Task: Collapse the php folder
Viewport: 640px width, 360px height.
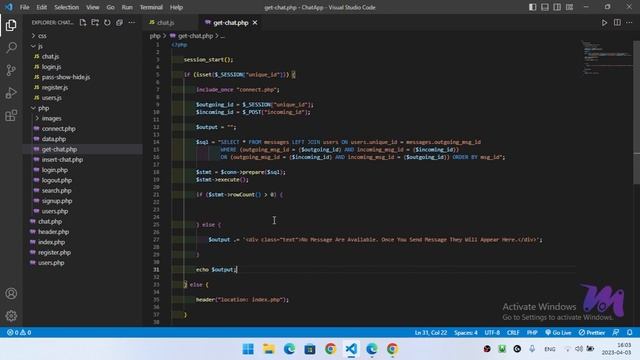Action: click(x=43, y=108)
